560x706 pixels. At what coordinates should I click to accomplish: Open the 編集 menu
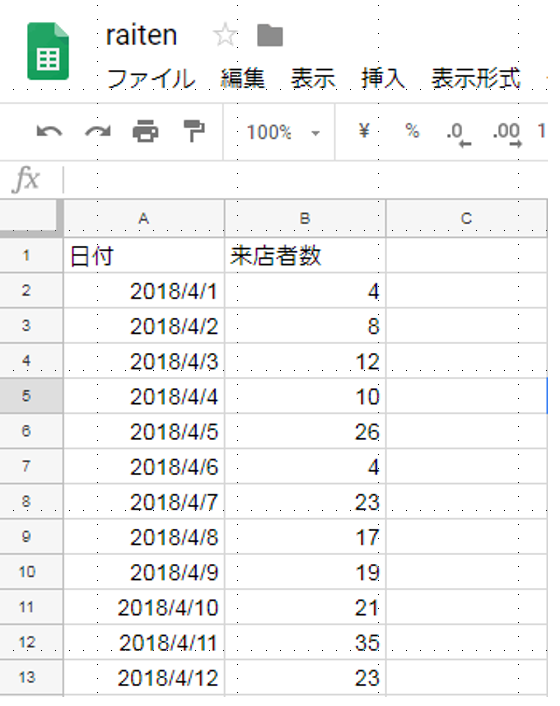tap(243, 79)
